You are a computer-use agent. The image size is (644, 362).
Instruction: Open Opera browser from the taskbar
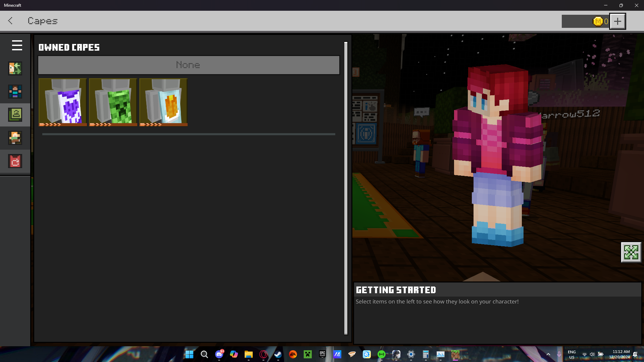pos(263,354)
